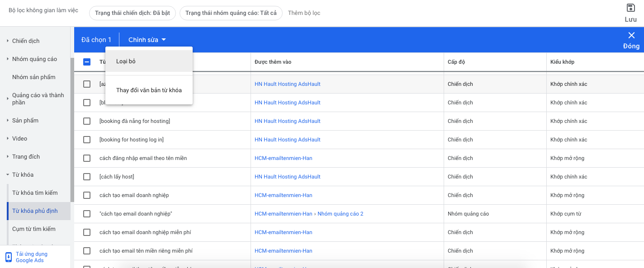
Task: Open Nhóm sản phẩm in sidebar
Action: point(34,77)
